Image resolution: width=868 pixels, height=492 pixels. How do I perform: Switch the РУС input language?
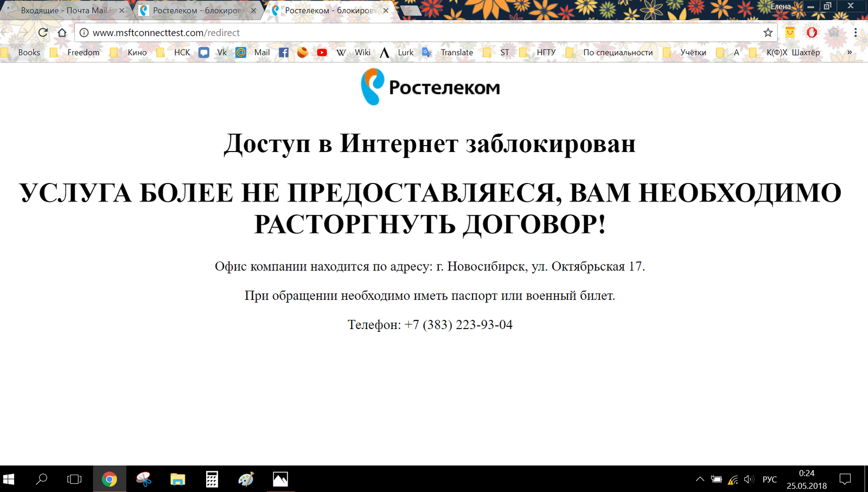click(x=770, y=479)
